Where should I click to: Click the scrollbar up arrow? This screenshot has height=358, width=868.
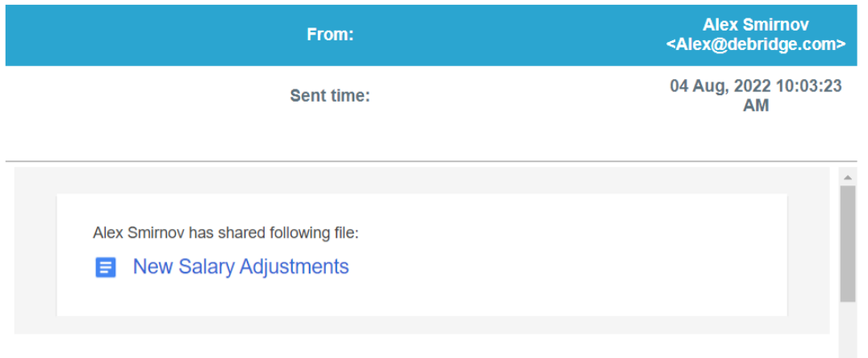tap(848, 177)
